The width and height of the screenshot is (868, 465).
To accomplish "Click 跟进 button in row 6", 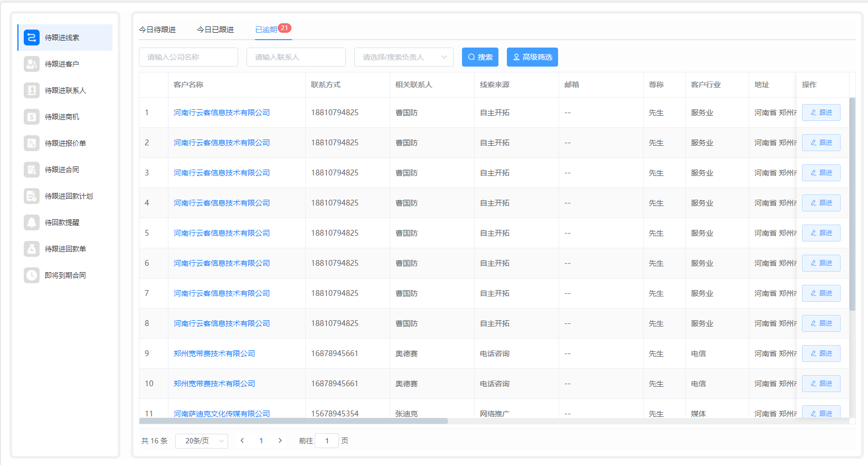I will [821, 263].
